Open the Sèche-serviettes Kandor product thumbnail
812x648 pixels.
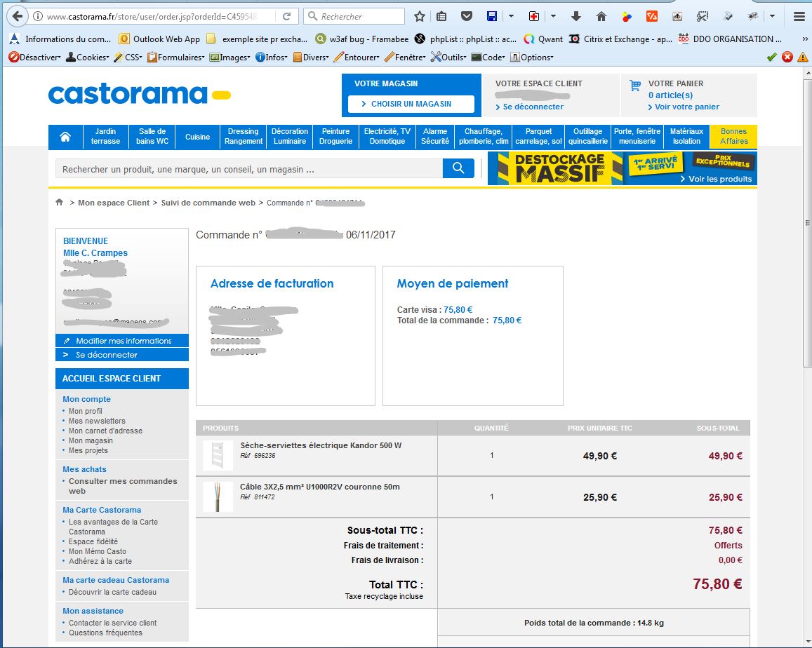pos(218,456)
